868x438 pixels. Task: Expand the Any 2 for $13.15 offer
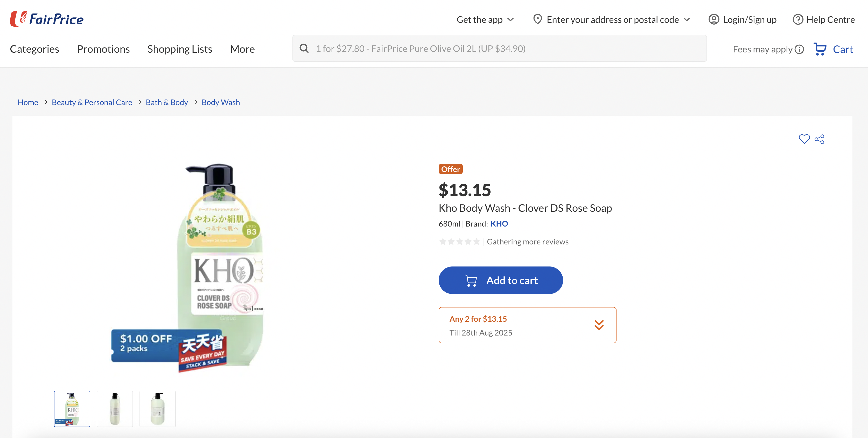click(x=599, y=325)
